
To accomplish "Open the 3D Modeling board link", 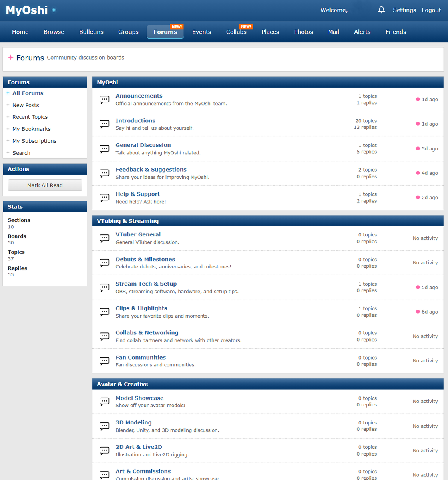I will pyautogui.click(x=133, y=423).
